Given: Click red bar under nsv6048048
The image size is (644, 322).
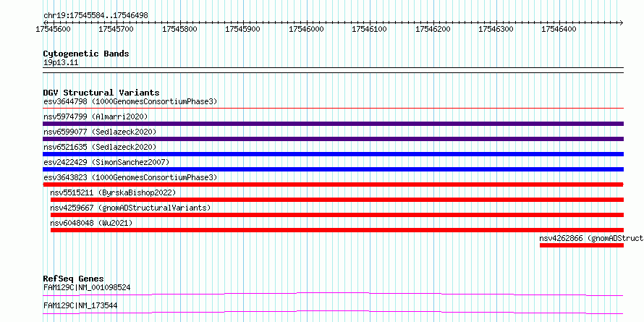Looking at the screenshot, I should pyautogui.click(x=337, y=230).
